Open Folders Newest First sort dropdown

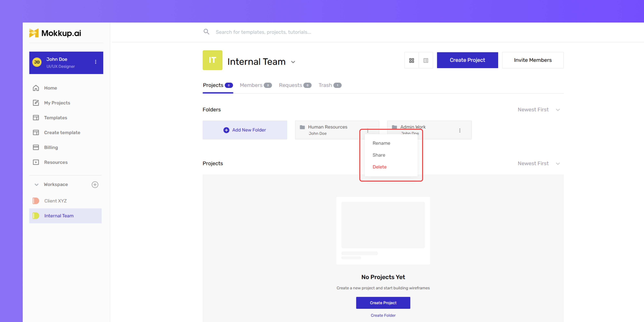539,109
